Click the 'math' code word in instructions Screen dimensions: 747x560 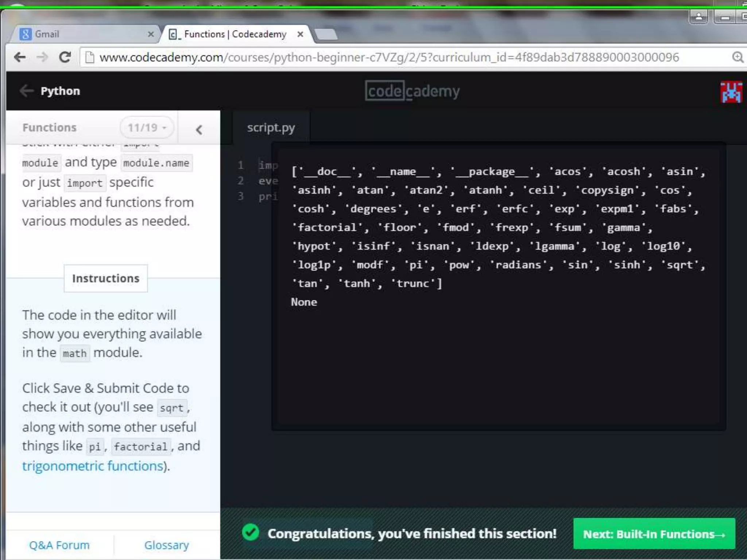pyautogui.click(x=75, y=353)
